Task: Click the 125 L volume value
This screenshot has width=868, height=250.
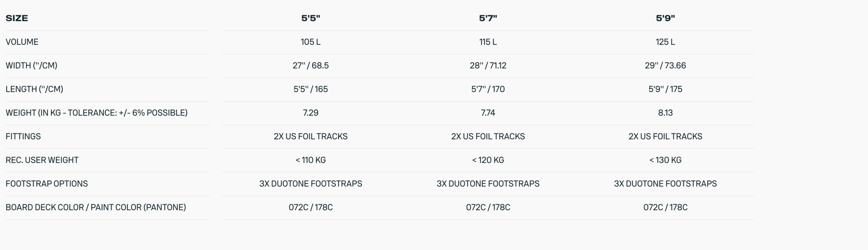Action: [x=665, y=42]
